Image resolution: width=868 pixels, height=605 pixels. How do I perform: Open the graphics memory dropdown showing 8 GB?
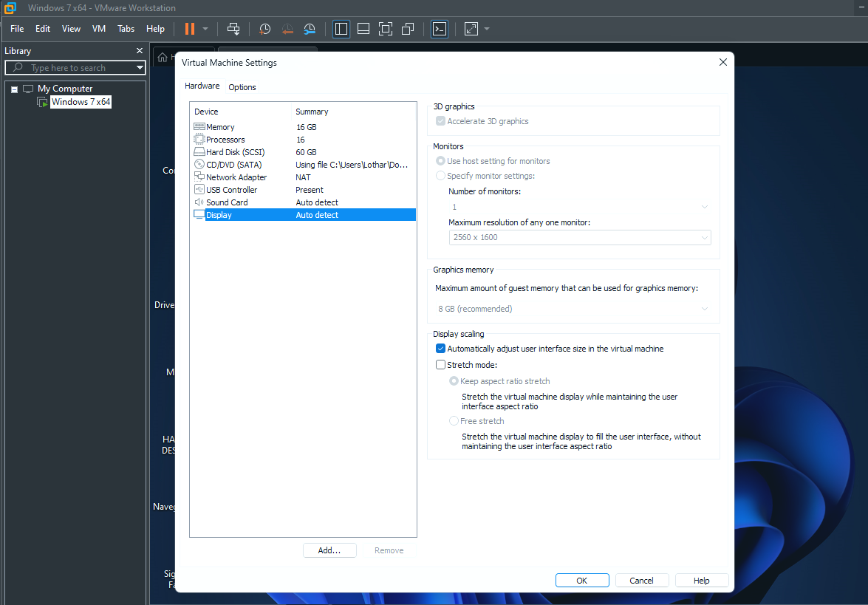(573, 309)
